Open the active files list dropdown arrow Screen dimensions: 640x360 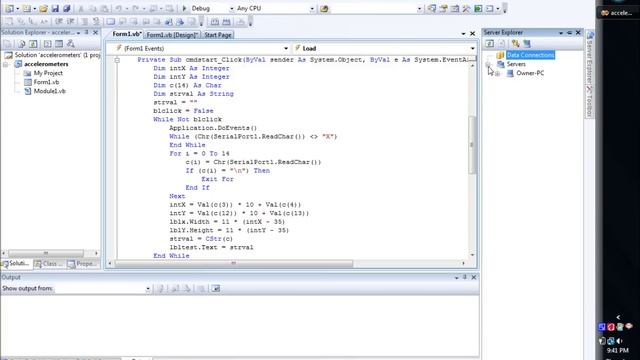(463, 34)
